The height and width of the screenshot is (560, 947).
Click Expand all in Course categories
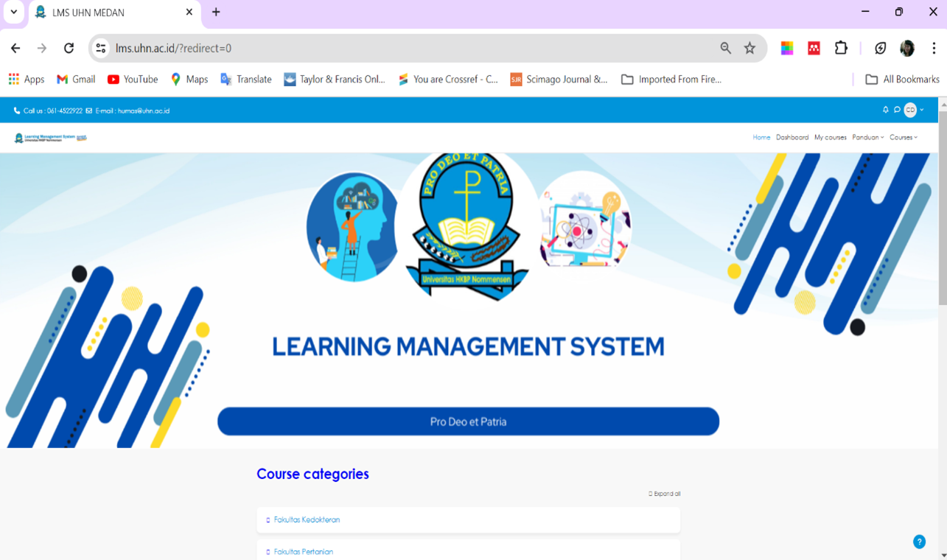coord(665,494)
